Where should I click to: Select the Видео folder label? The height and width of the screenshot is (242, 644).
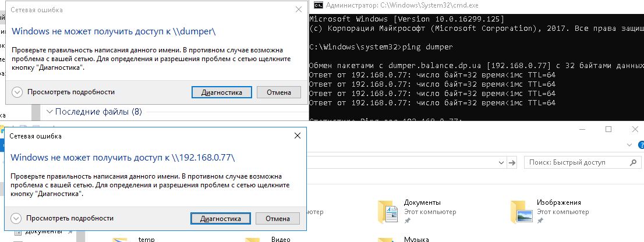coord(281,240)
